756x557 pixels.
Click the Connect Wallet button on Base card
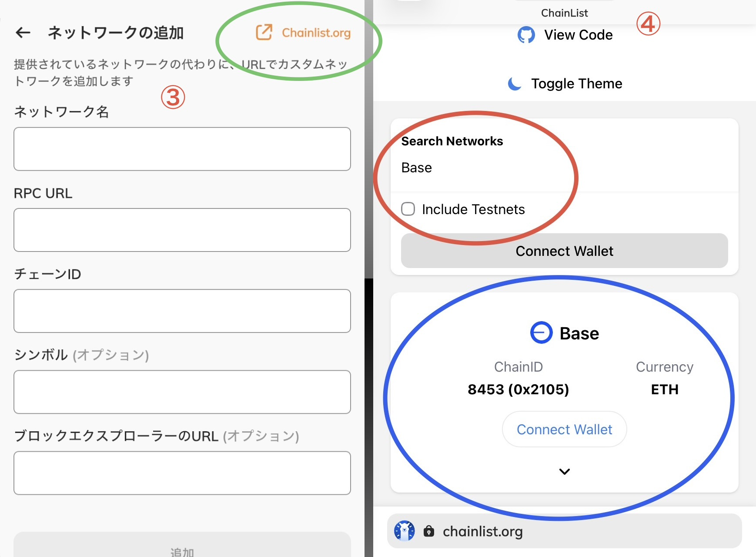point(565,429)
